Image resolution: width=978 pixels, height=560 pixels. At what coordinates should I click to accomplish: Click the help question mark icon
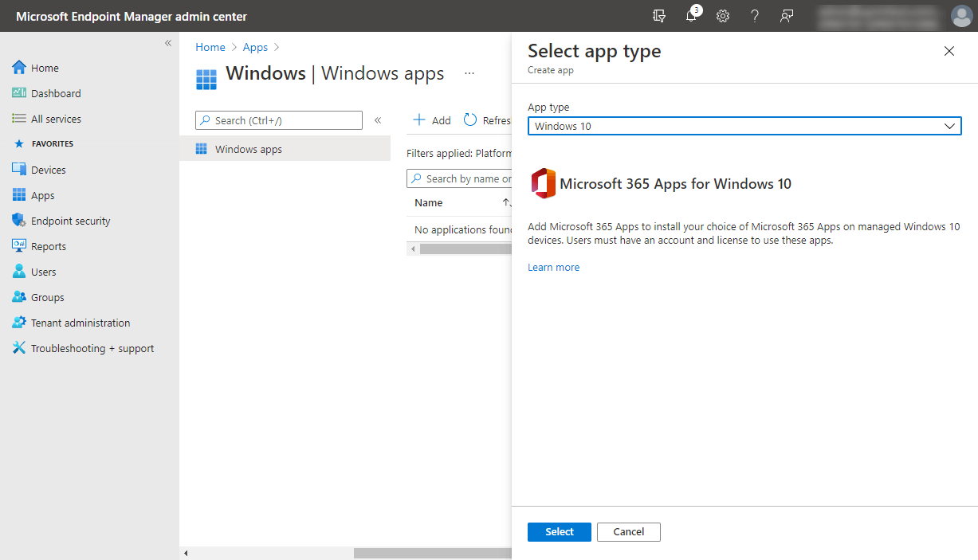pyautogui.click(x=755, y=16)
